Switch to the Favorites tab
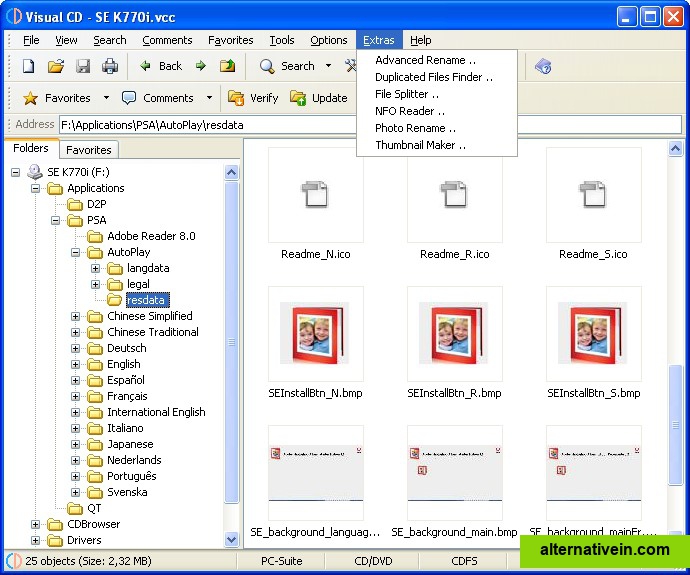Image resolution: width=690 pixels, height=575 pixels. click(x=88, y=150)
